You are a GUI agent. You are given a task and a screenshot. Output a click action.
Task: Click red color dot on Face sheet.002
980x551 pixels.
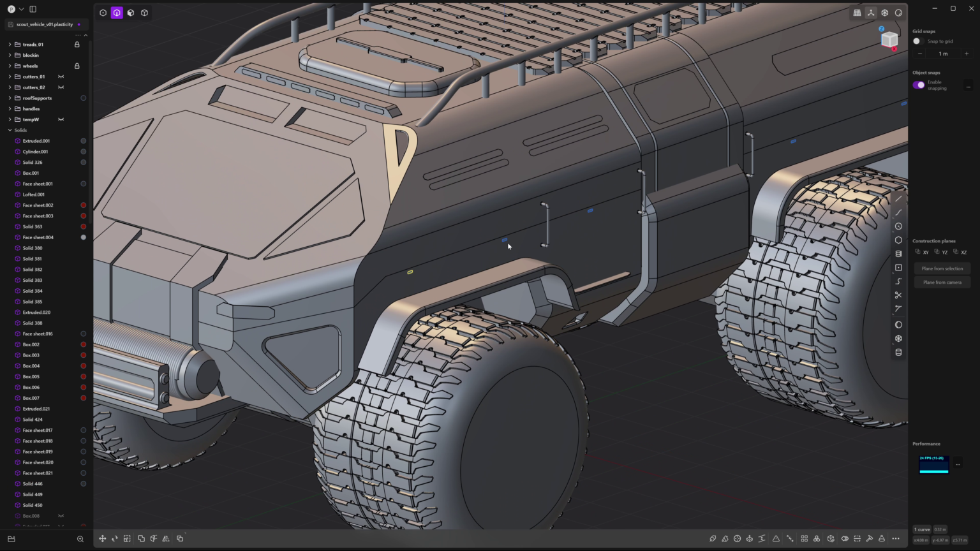coord(83,205)
